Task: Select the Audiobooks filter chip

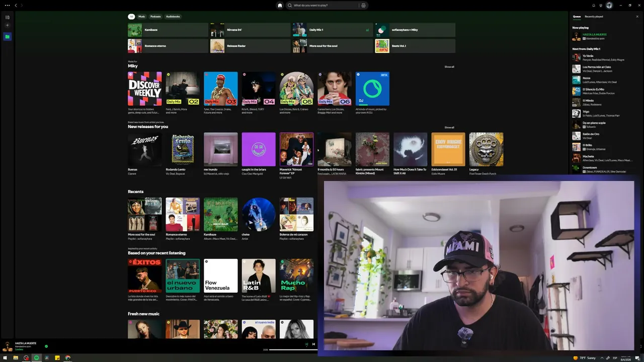Action: click(x=173, y=17)
